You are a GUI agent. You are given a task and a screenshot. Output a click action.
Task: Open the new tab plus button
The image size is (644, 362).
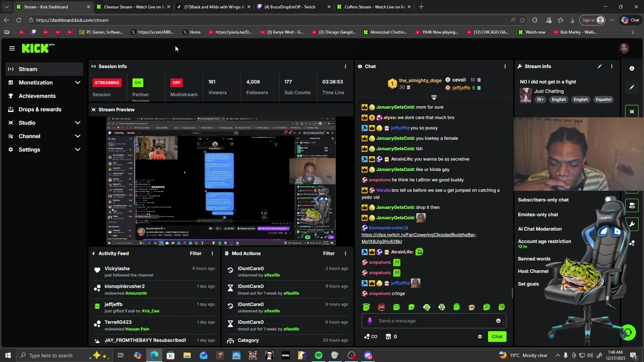(421, 7)
